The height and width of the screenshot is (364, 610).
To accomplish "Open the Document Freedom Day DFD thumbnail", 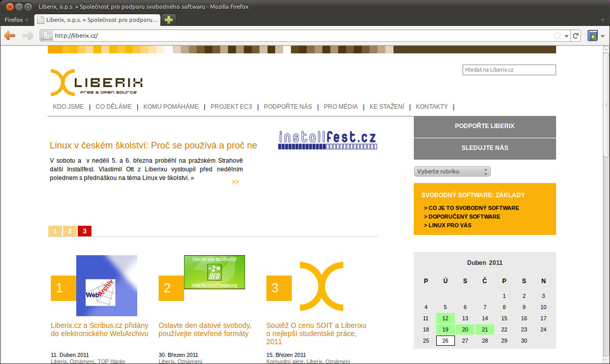I will click(214, 272).
